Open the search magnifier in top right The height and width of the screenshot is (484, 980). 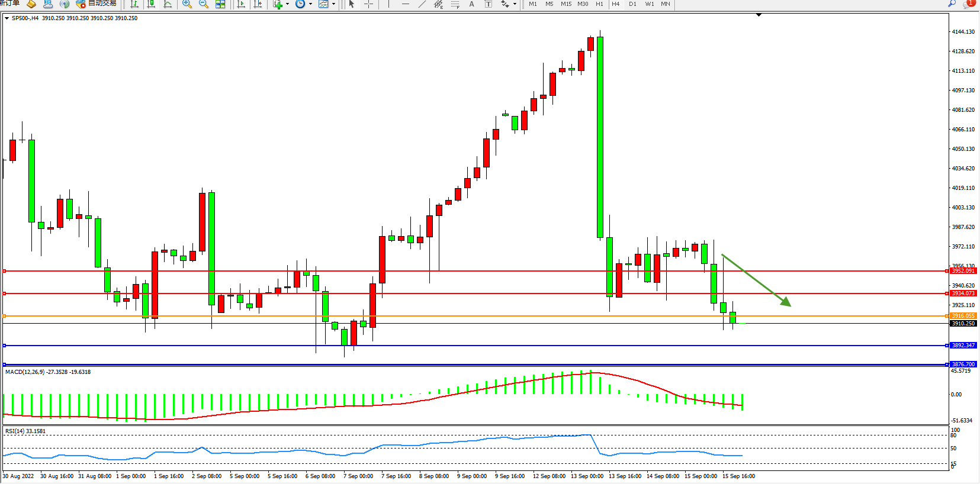click(x=952, y=4)
